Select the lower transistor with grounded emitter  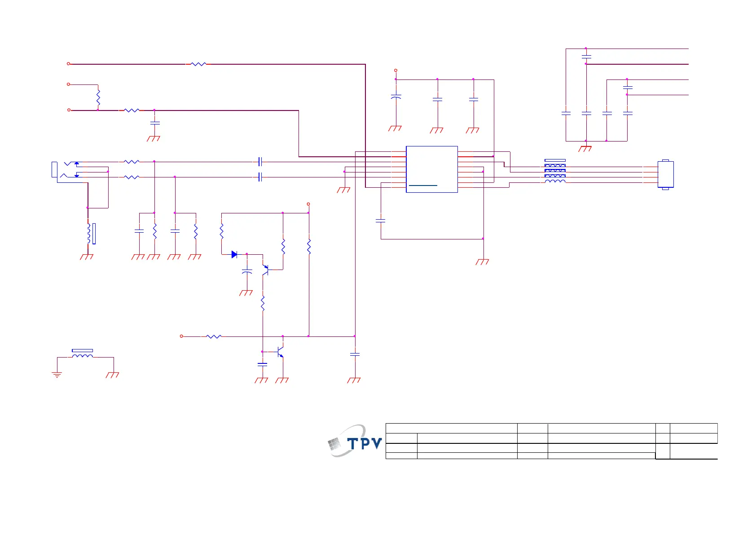280,351
